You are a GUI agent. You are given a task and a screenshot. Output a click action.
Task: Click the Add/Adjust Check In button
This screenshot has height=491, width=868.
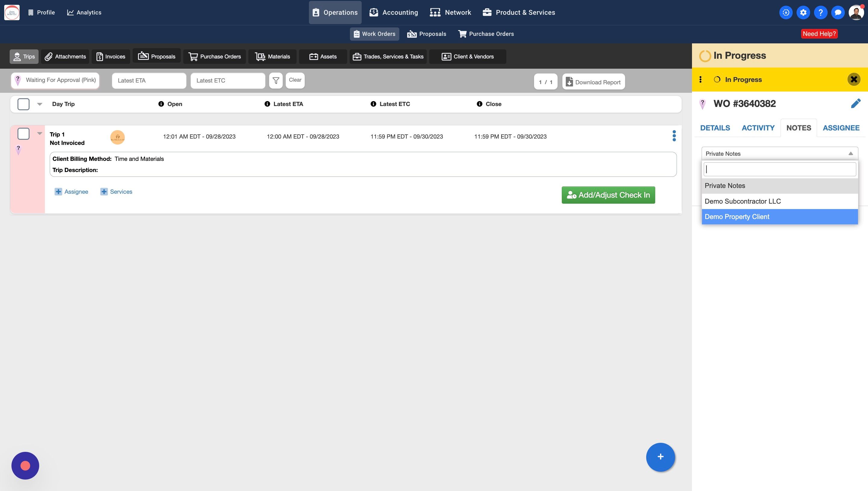point(608,195)
